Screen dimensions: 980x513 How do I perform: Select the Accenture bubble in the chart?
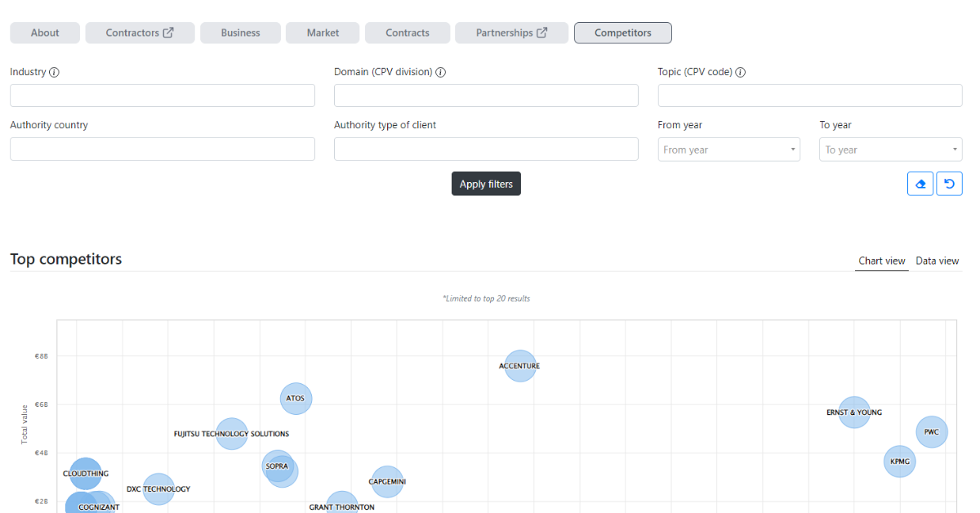519,366
